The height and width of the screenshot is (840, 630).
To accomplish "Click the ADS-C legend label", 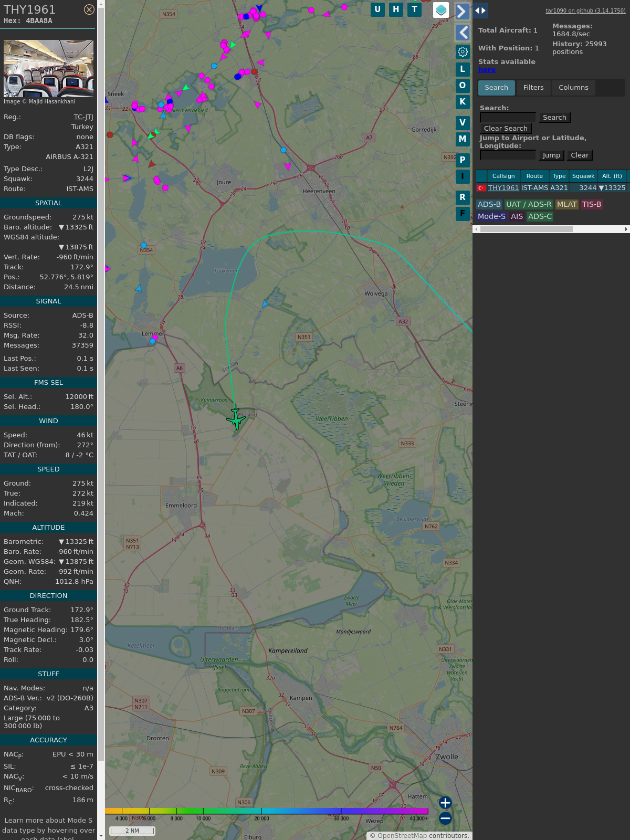I will click(540, 216).
